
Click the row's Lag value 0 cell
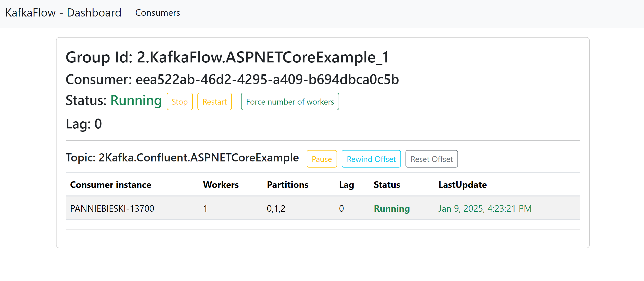pos(341,208)
